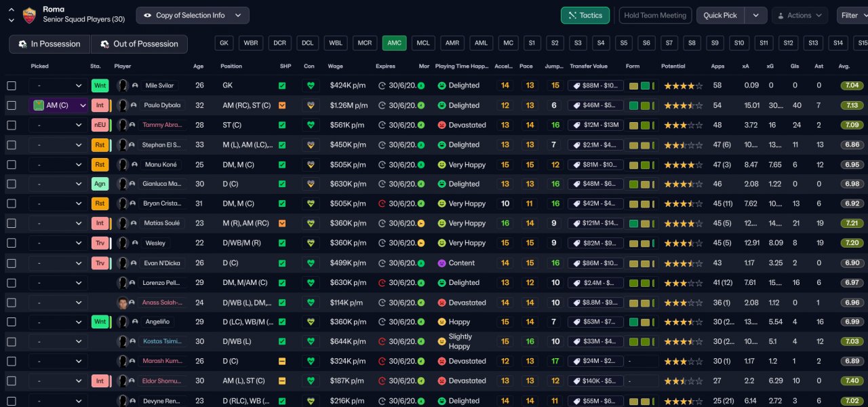Switch to the Out of Possession tab
Image resolution: width=868 pixels, height=407 pixels.
pos(139,44)
